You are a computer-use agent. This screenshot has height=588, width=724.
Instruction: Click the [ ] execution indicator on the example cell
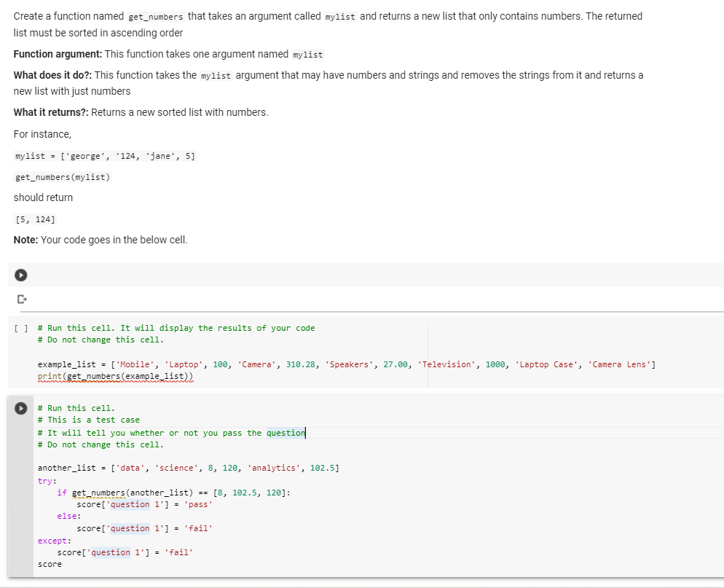[19, 328]
